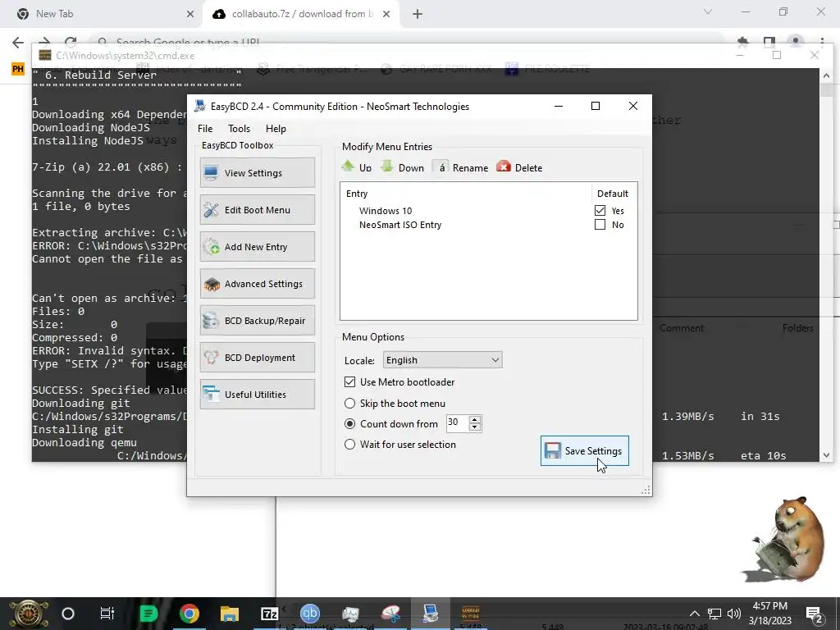The height and width of the screenshot is (630, 840).
Task: Set NeoSmart ISO Entry as default
Action: [600, 225]
